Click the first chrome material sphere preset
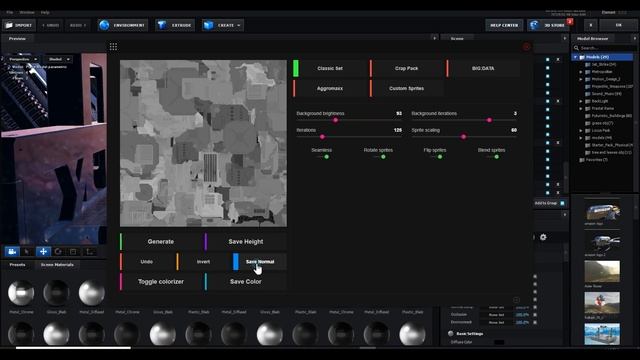 [x=21, y=293]
